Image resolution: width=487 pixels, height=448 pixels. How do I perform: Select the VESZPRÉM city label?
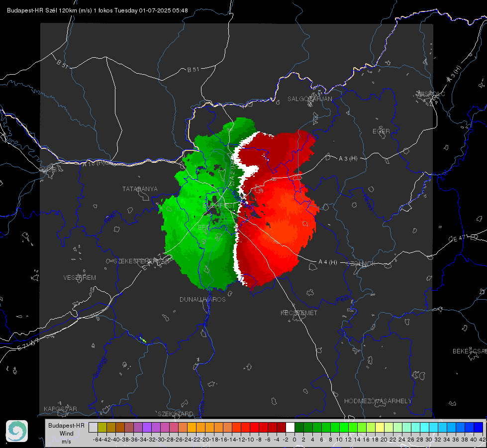80,278
